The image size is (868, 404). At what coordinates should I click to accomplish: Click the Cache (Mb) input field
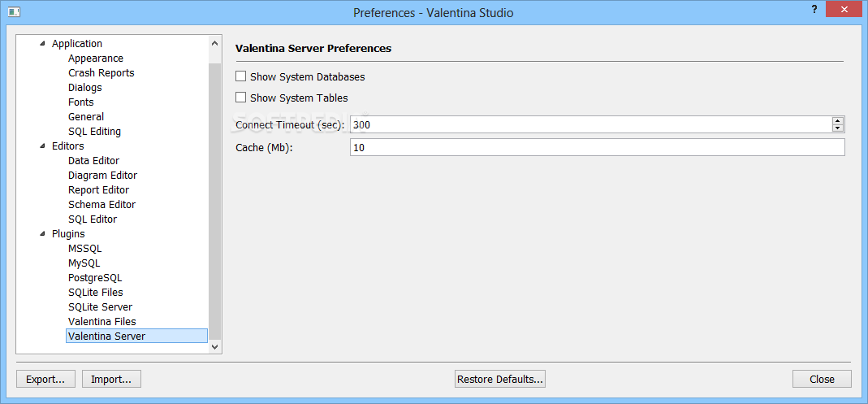click(x=598, y=147)
